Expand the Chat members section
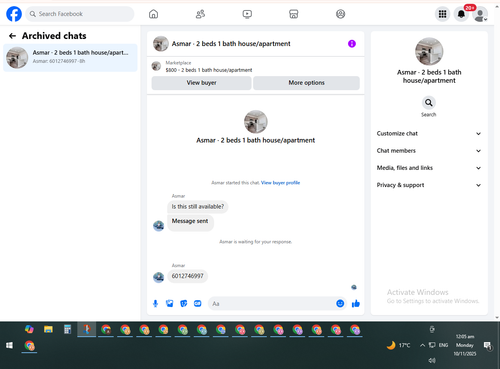Image resolution: width=500 pixels, height=369 pixels. coord(429,151)
